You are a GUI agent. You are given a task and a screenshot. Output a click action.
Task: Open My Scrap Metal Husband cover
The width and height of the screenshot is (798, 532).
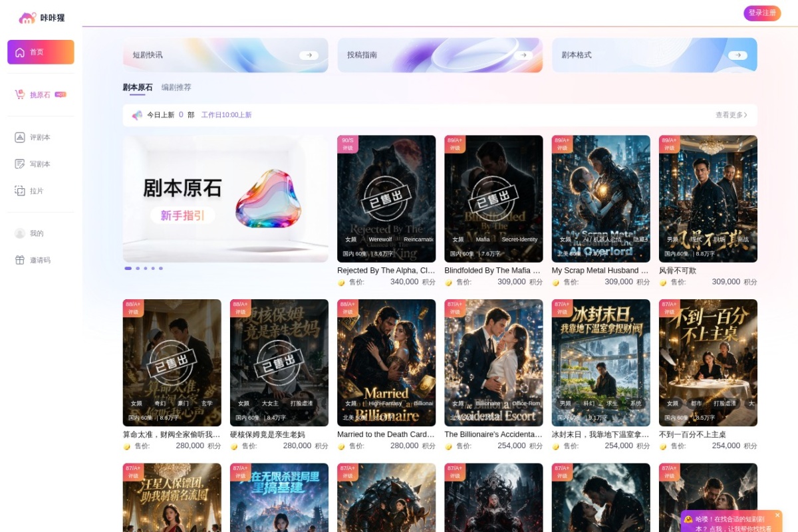tap(601, 199)
